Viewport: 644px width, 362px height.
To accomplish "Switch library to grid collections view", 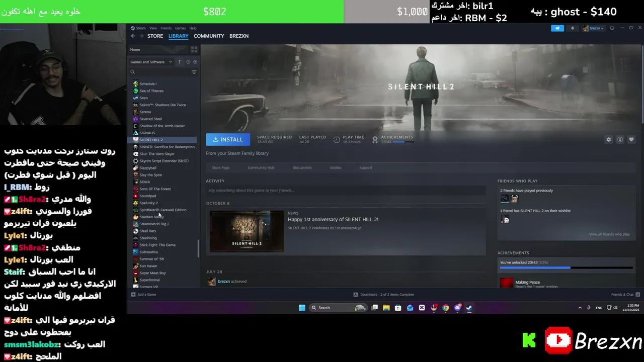I will click(194, 49).
